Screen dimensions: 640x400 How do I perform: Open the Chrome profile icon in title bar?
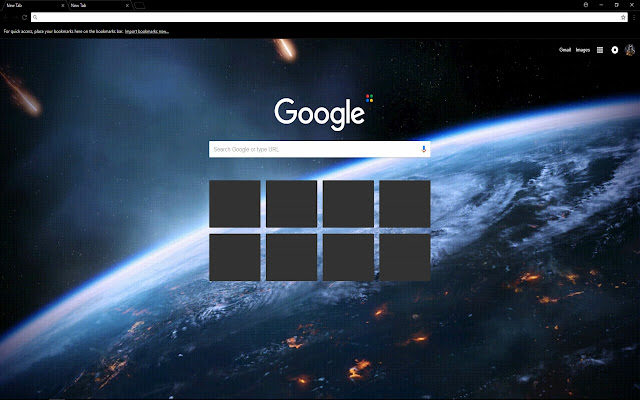tap(586, 5)
